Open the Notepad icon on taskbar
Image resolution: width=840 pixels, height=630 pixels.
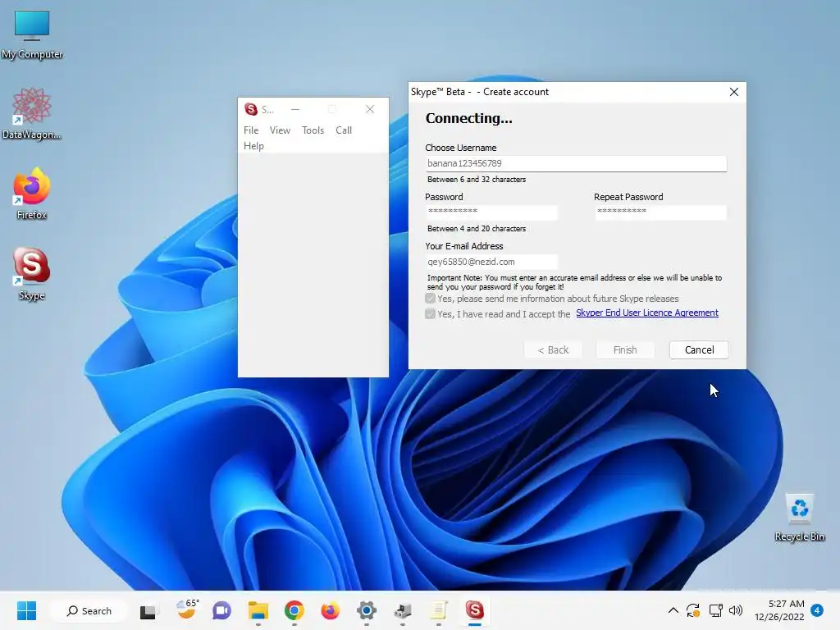(x=439, y=610)
